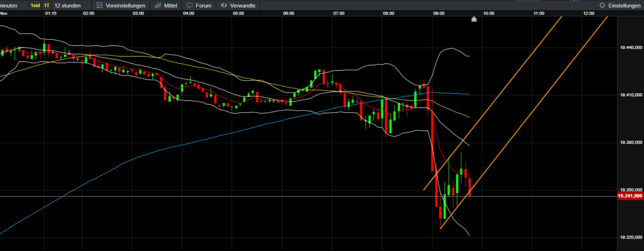Click the 19.440,000 price axis label
644x251 pixels.
coord(631,48)
